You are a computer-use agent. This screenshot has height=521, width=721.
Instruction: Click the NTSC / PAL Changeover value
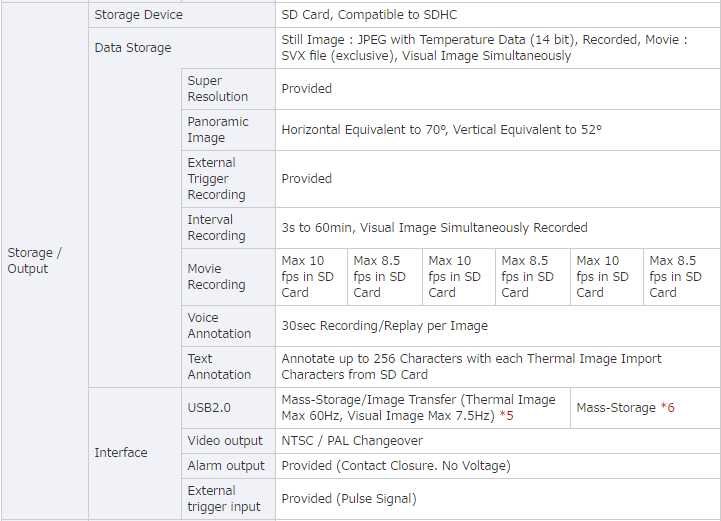[352, 441]
